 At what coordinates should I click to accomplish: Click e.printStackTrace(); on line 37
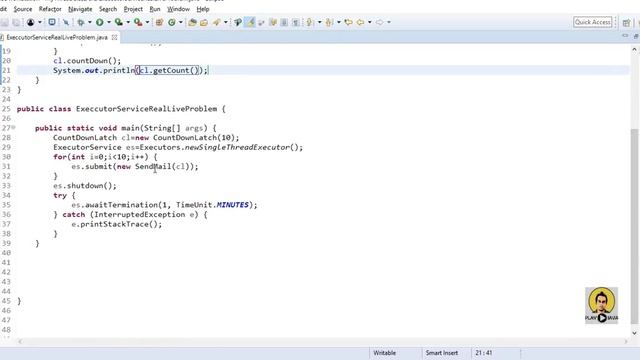tap(117, 224)
